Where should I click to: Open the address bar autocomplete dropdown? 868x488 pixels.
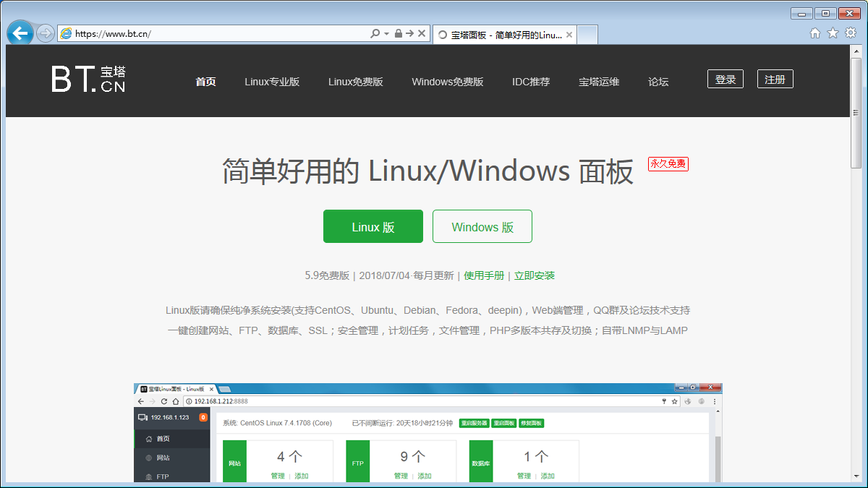coord(386,33)
